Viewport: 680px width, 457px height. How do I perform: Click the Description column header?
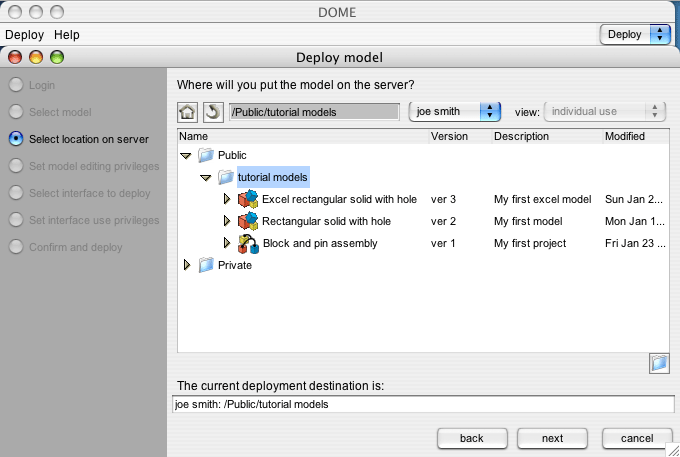coord(547,136)
